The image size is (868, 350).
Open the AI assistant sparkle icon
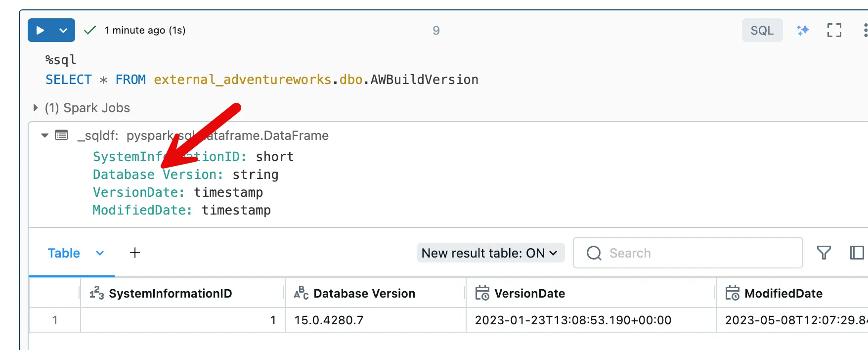[803, 31]
